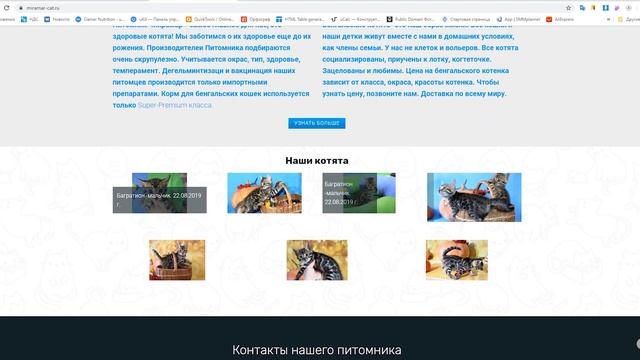Reload the page with the refresh icon
Viewport: 640px width, 360px height.
(7, 8)
